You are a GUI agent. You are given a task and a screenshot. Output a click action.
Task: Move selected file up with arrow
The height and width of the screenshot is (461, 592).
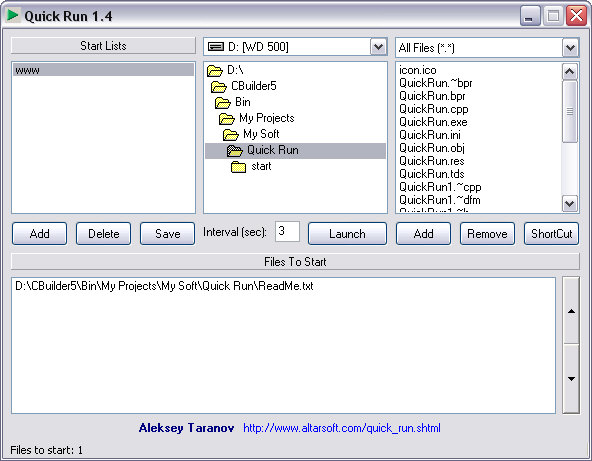(571, 310)
